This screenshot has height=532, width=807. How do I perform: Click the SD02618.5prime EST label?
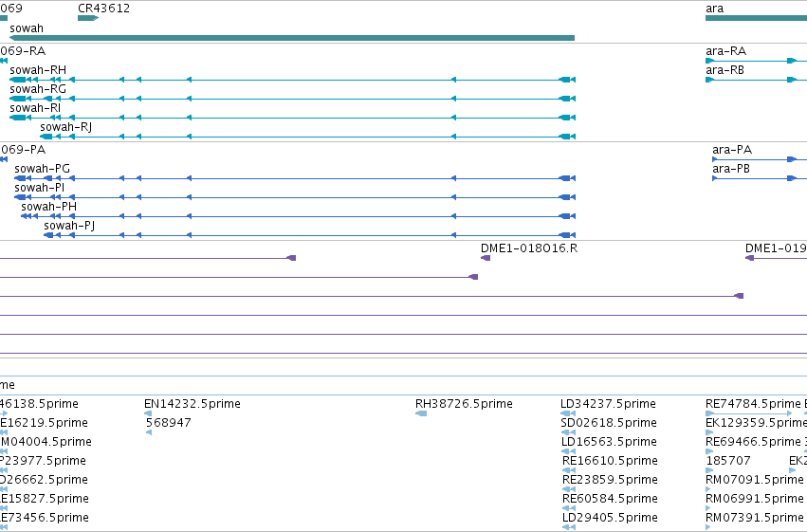609,423
